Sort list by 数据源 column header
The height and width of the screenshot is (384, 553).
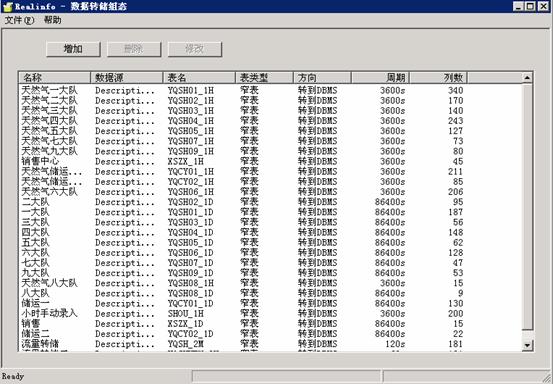[127, 78]
